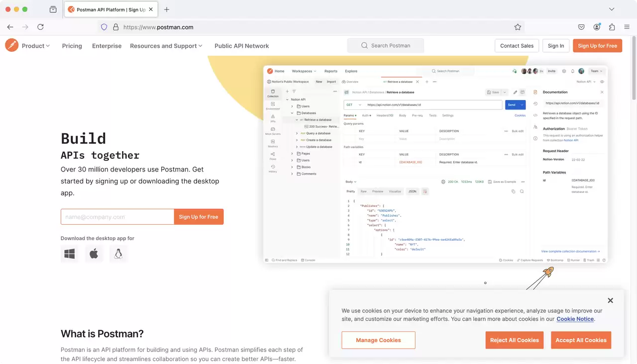Screen dimensions: 637x364
Task: Download the desktop app for Windows
Action: pyautogui.click(x=70, y=254)
